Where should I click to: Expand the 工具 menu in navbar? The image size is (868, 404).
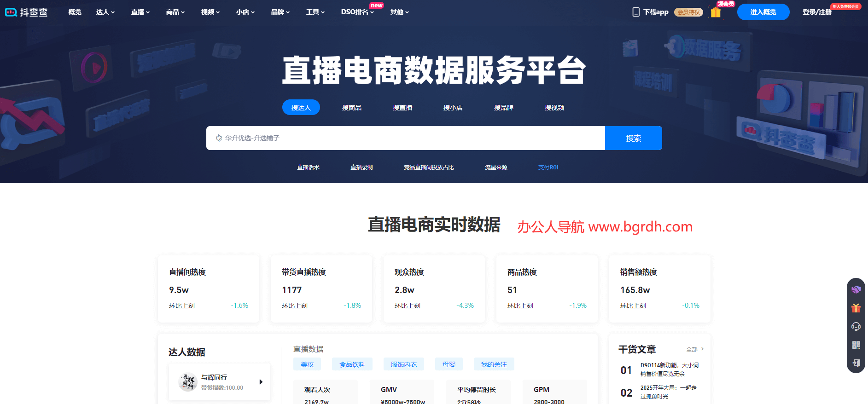coord(315,12)
